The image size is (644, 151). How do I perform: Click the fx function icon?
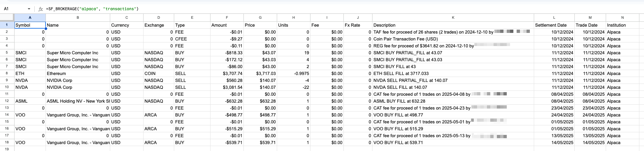tap(41, 9)
